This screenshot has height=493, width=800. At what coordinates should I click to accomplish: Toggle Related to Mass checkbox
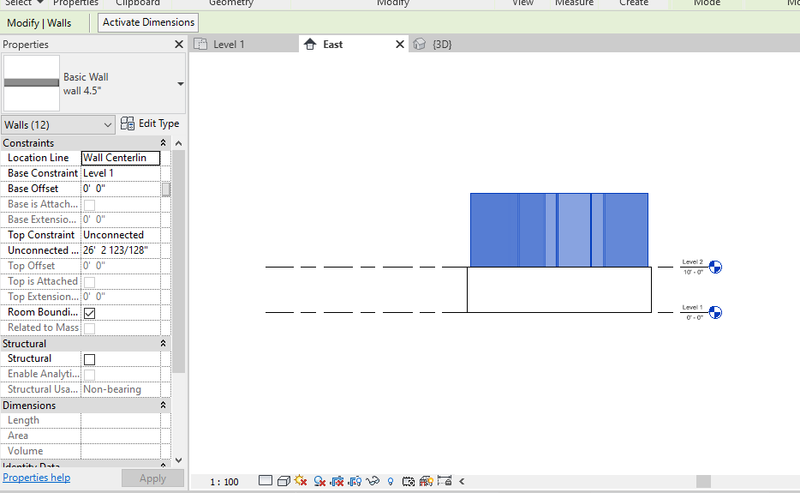pyautogui.click(x=89, y=328)
